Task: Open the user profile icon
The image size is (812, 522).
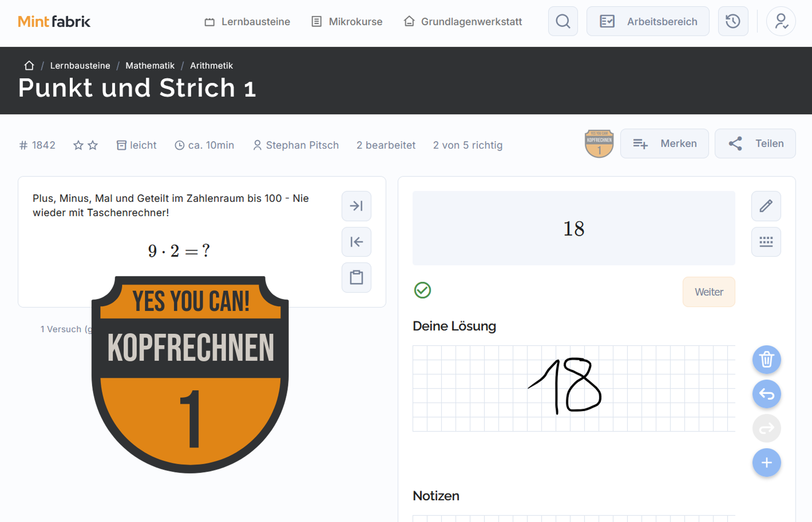Action: coord(781,21)
